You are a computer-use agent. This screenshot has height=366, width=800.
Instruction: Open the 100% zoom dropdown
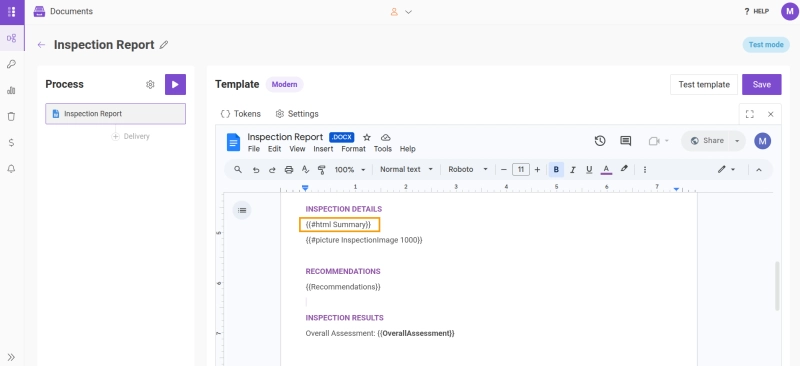point(350,169)
